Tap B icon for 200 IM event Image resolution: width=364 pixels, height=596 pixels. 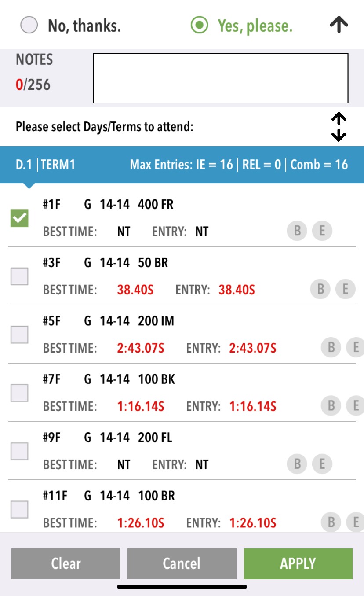point(331,347)
